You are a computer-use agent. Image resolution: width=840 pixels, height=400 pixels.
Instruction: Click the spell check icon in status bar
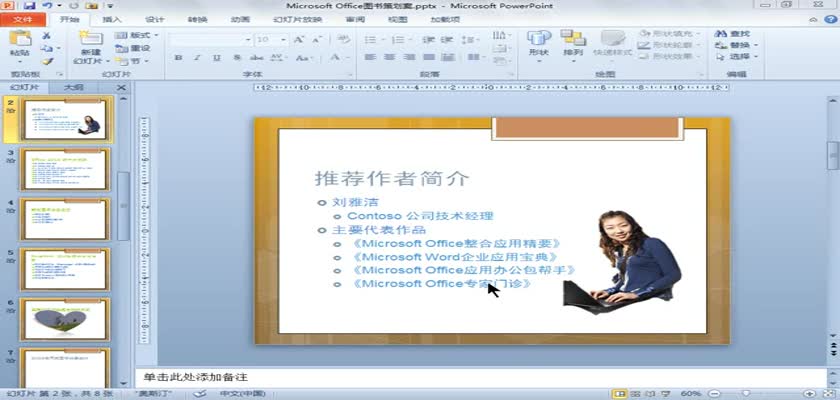pos(199,394)
